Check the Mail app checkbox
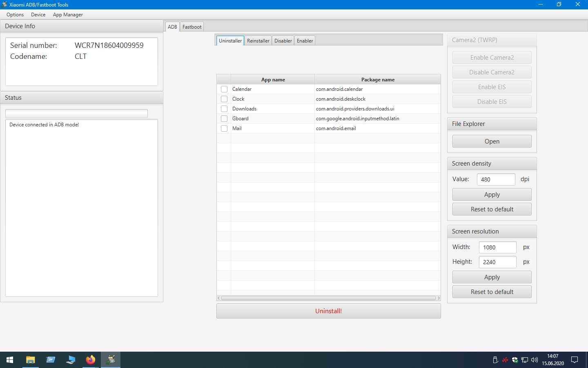The image size is (588, 368). pyautogui.click(x=224, y=128)
